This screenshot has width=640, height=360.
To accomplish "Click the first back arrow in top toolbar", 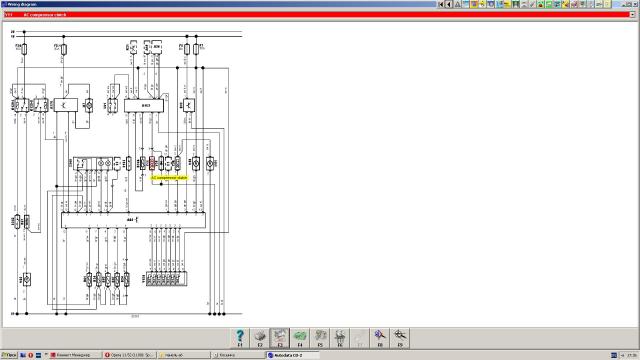I will coord(441,4).
